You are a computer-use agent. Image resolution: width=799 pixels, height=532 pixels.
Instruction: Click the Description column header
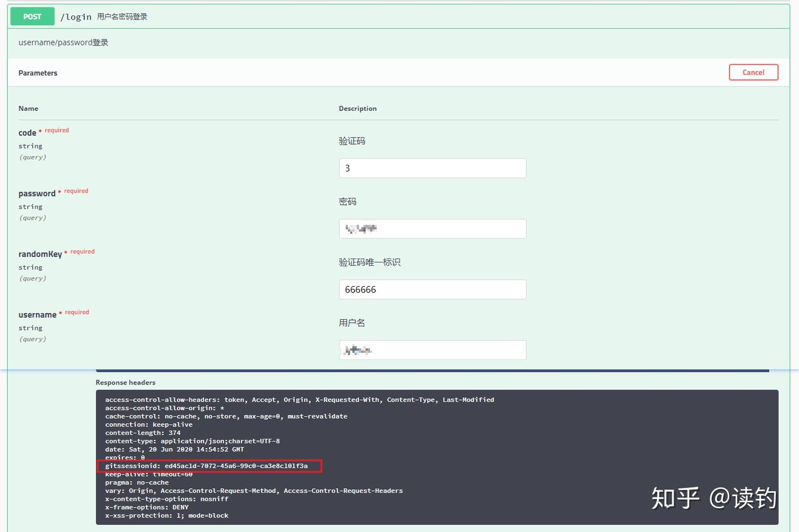[x=357, y=108]
